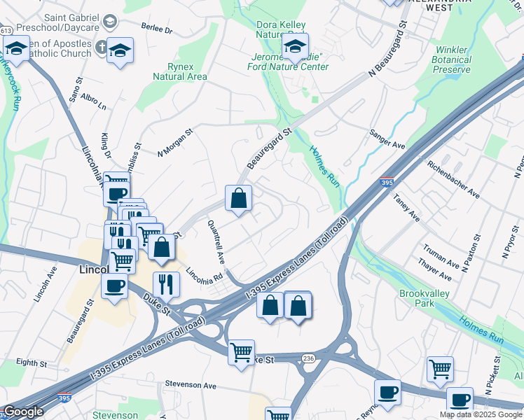The width and height of the screenshot is (524, 420).
Task: Click the grocery cart marker near N Pickett St
Action: pyautogui.click(x=441, y=371)
